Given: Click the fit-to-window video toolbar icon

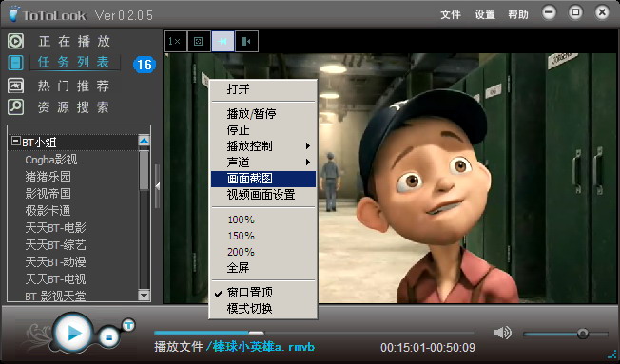Looking at the screenshot, I should 199,41.
